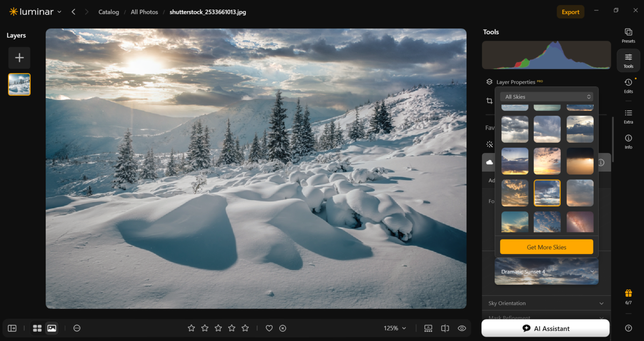
Task: Select the highlighted selected sky thumbnail
Action: [x=547, y=193]
